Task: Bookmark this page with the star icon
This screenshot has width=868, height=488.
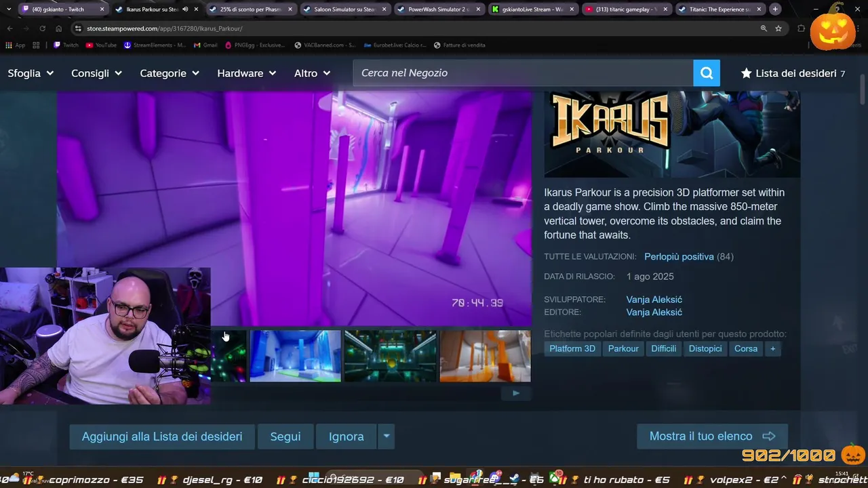Action: (778, 28)
